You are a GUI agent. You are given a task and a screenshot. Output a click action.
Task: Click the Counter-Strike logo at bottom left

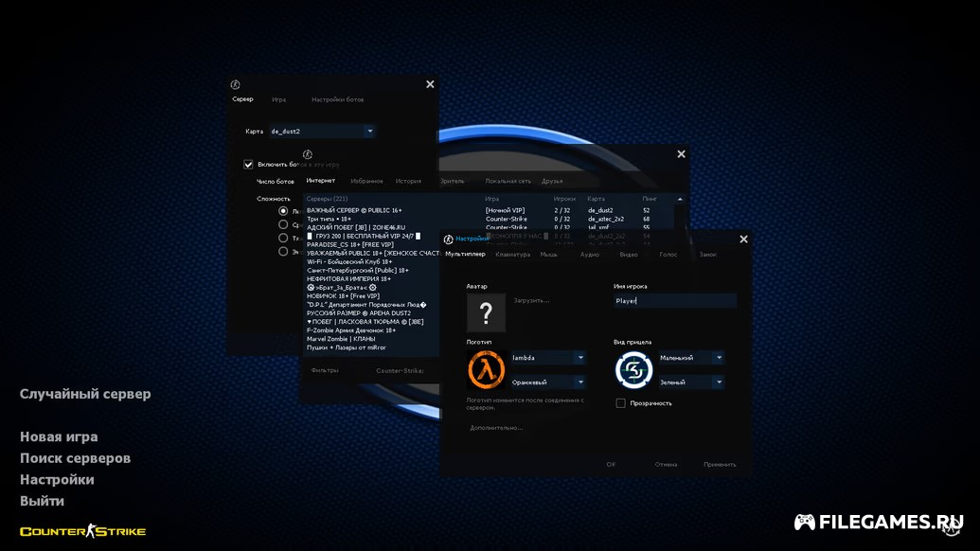82,531
